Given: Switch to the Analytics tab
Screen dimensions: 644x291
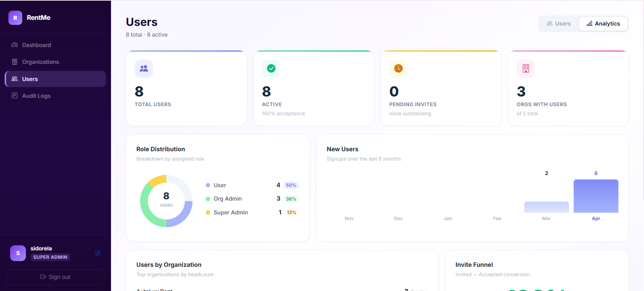Looking at the screenshot, I should (x=603, y=24).
